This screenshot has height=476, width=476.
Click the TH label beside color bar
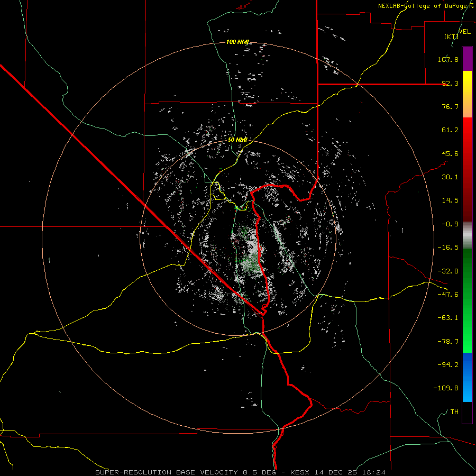click(454, 412)
